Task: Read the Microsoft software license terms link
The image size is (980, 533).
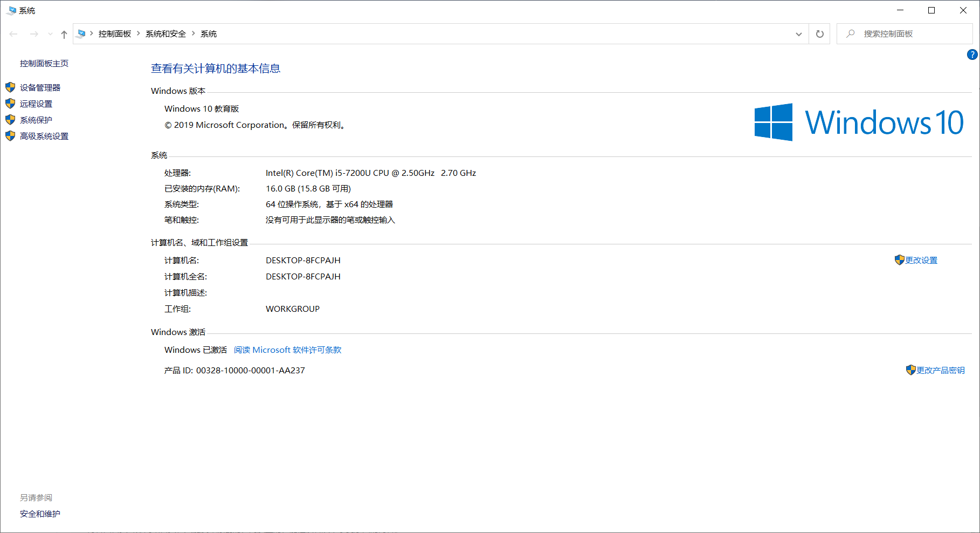Action: point(288,350)
